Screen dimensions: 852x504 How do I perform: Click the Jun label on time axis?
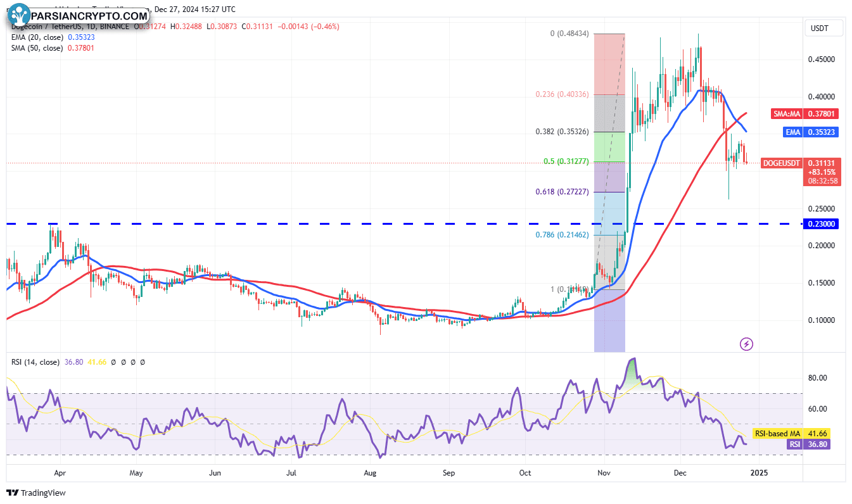pyautogui.click(x=215, y=472)
